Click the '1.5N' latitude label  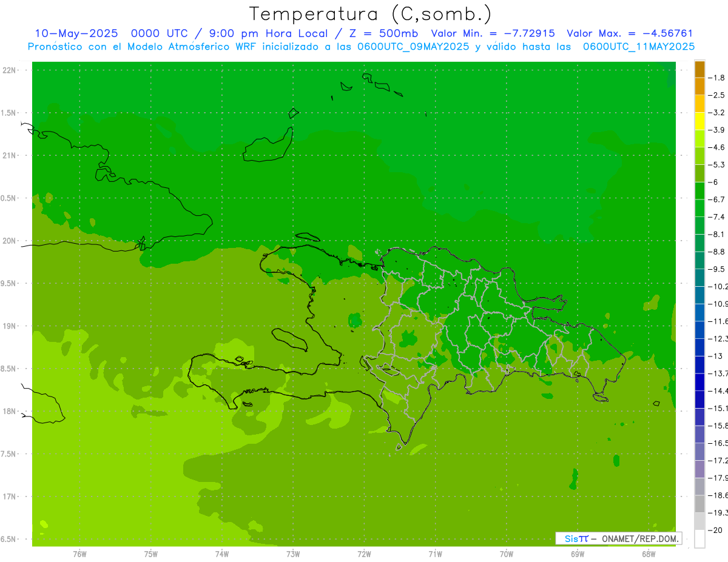8,113
